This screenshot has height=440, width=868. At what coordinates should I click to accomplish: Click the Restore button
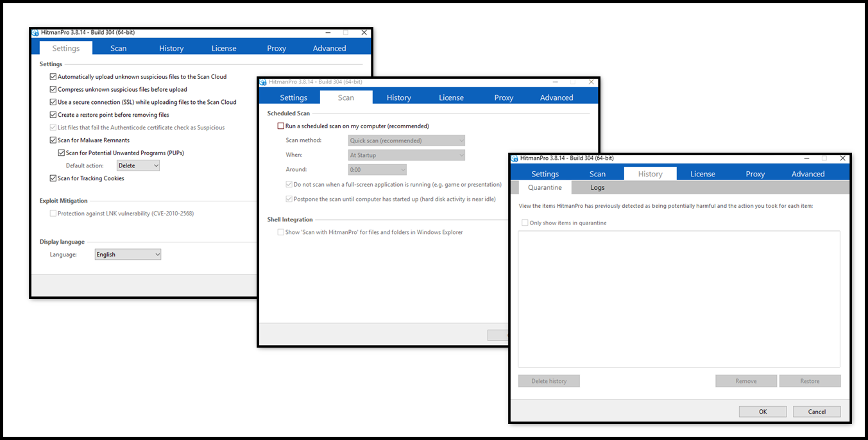[x=810, y=381]
